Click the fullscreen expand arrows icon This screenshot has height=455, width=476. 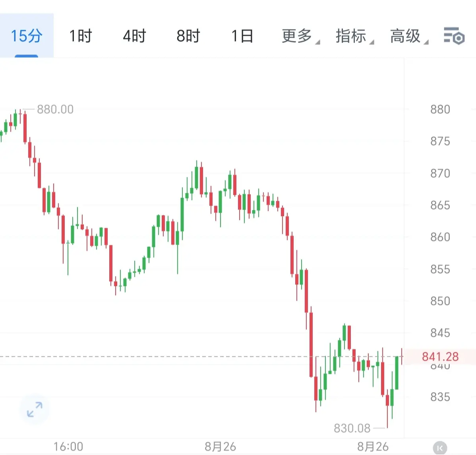[x=35, y=409]
